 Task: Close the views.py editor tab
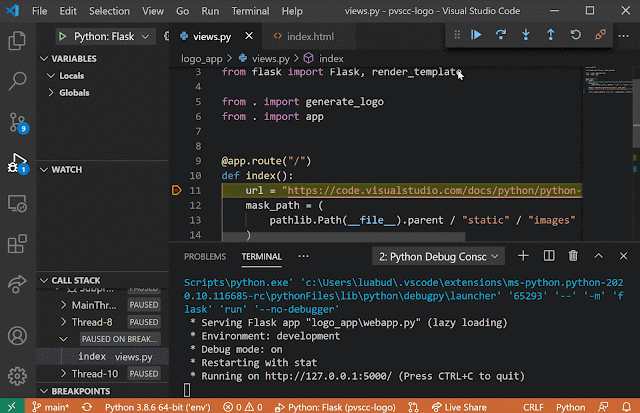point(249,36)
